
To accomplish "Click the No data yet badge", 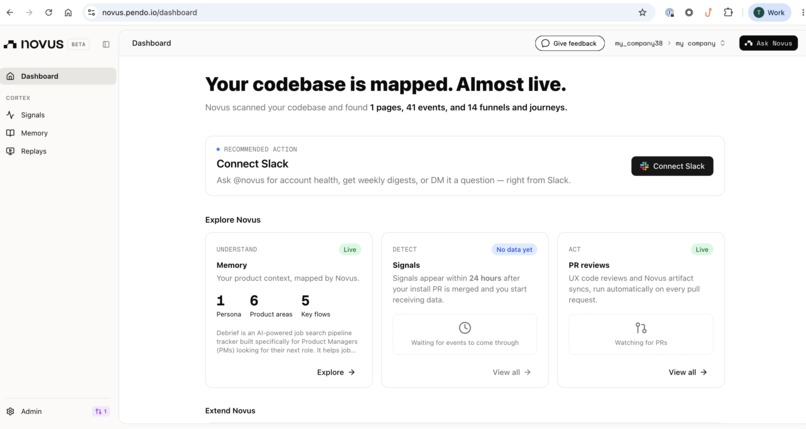I will pyautogui.click(x=514, y=250).
